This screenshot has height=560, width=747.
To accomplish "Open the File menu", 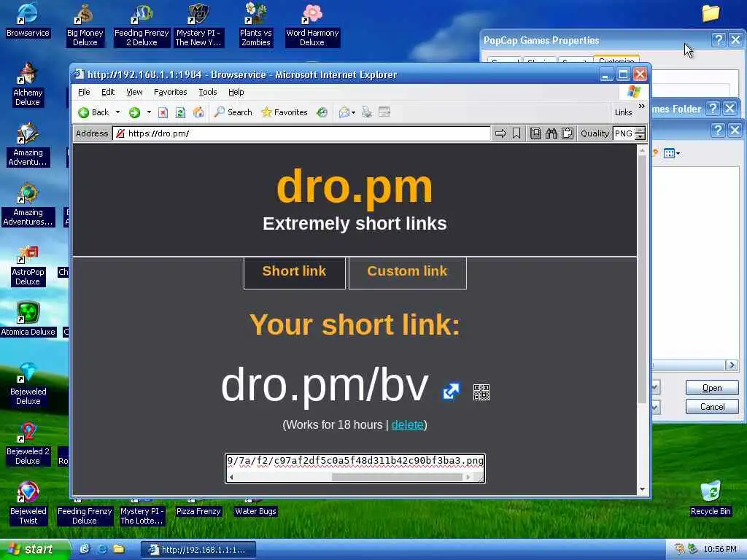I will click(84, 92).
